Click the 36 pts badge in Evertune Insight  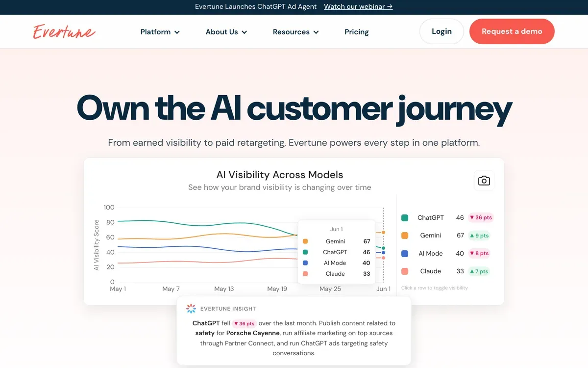point(244,323)
